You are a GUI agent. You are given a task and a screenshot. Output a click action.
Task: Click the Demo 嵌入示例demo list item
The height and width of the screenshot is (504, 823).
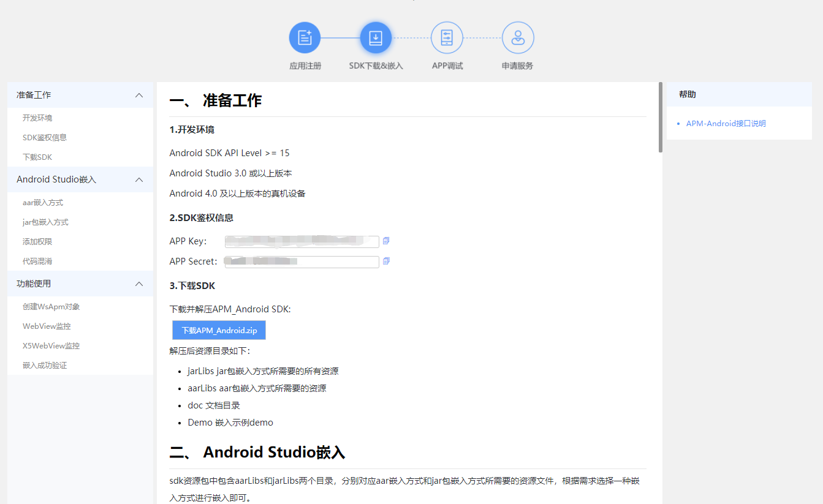coord(230,423)
